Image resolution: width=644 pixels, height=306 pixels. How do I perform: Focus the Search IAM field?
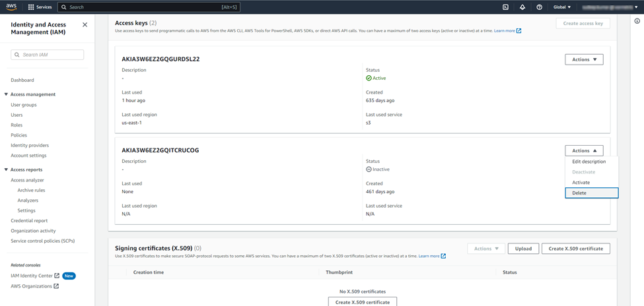pyautogui.click(x=48, y=55)
